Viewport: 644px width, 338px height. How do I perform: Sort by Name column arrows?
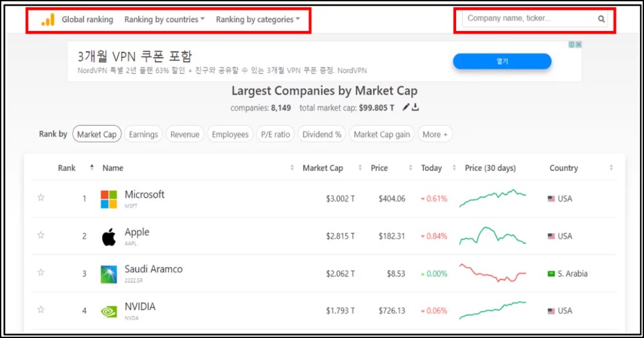coord(292,168)
